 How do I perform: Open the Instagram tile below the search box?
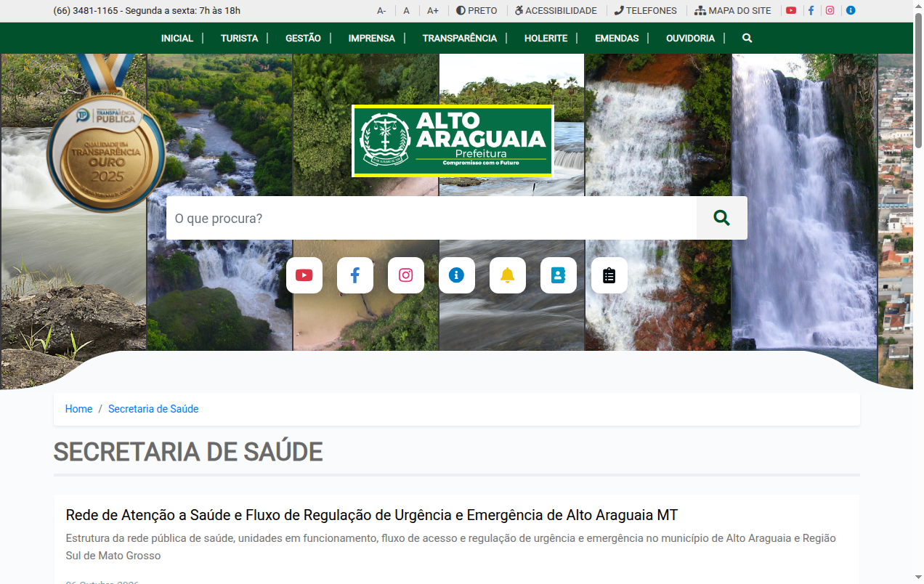[x=406, y=275]
